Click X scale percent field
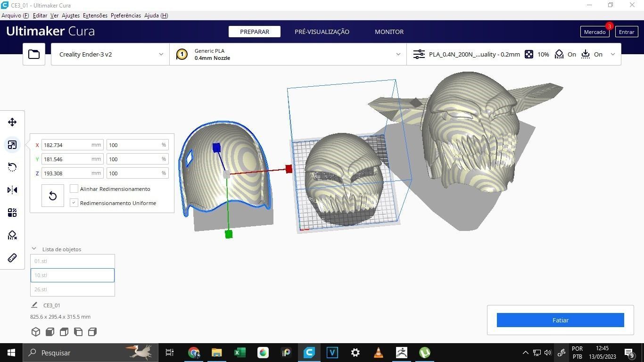The width and height of the screenshot is (644, 362). pyautogui.click(x=137, y=145)
